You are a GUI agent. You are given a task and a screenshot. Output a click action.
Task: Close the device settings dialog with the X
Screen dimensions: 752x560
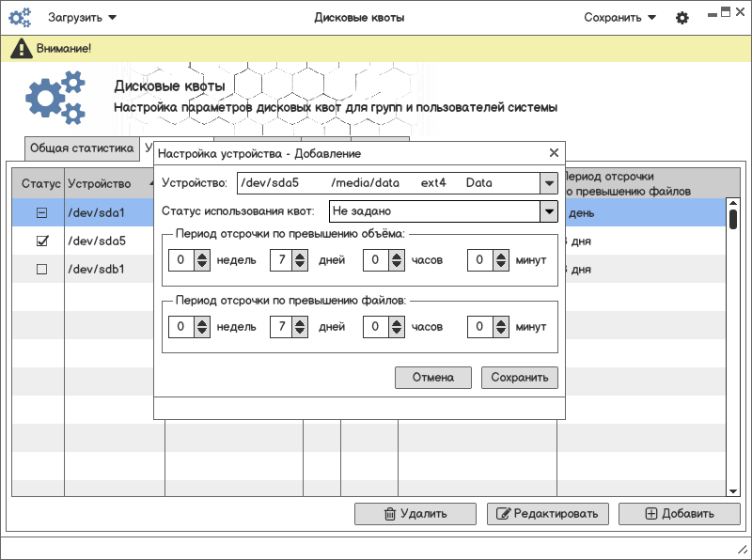click(554, 153)
